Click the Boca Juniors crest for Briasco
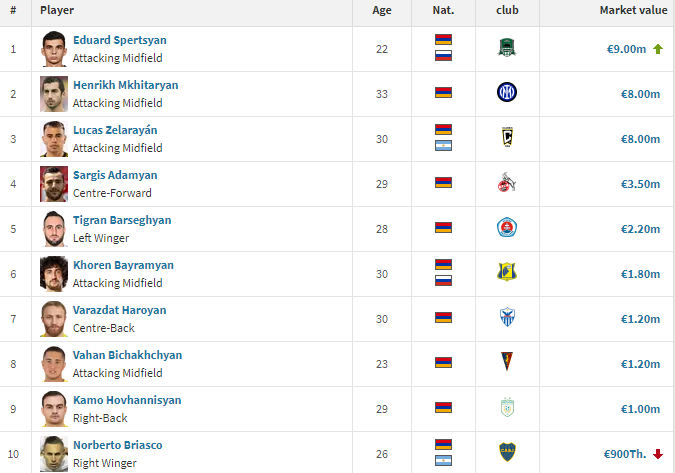The height and width of the screenshot is (473, 675). tap(506, 453)
